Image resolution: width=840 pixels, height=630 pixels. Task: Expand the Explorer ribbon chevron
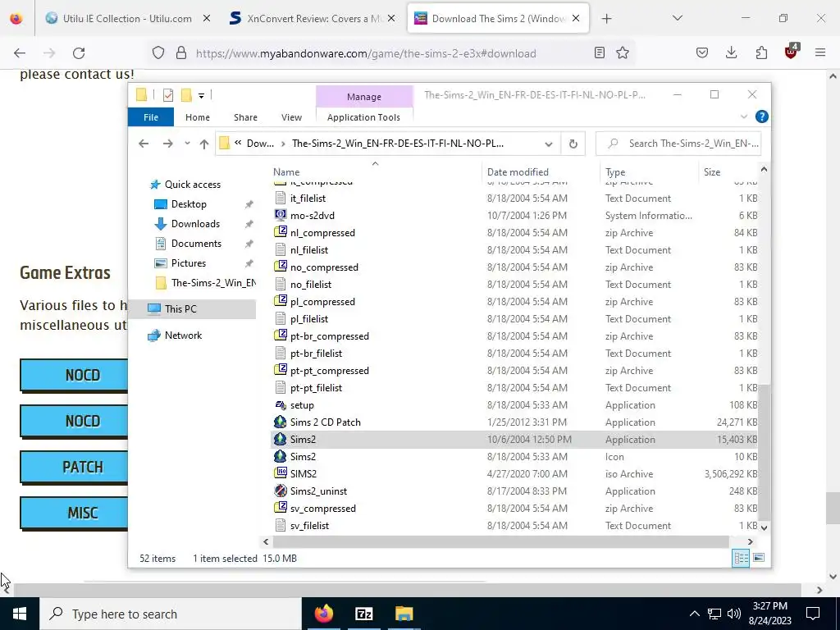[743, 116]
